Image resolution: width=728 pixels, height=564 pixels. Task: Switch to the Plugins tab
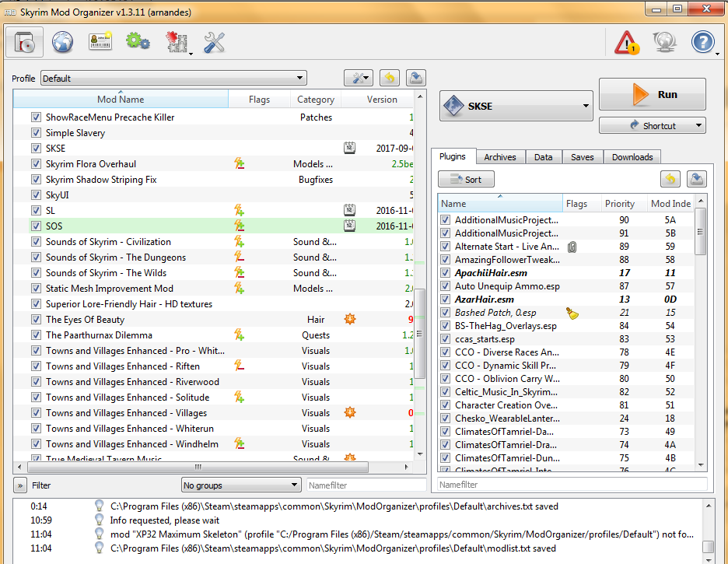[x=452, y=156]
